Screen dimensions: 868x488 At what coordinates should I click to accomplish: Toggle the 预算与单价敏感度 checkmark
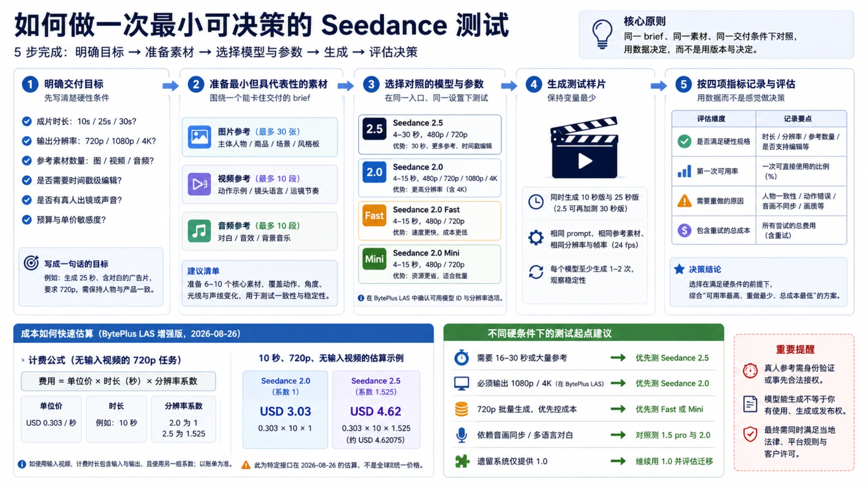[x=26, y=220]
